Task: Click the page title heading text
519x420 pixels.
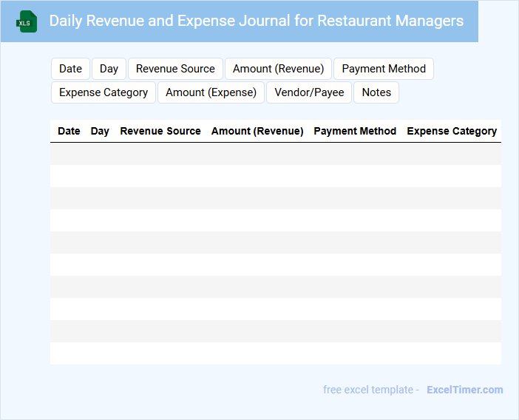Action: coord(256,21)
